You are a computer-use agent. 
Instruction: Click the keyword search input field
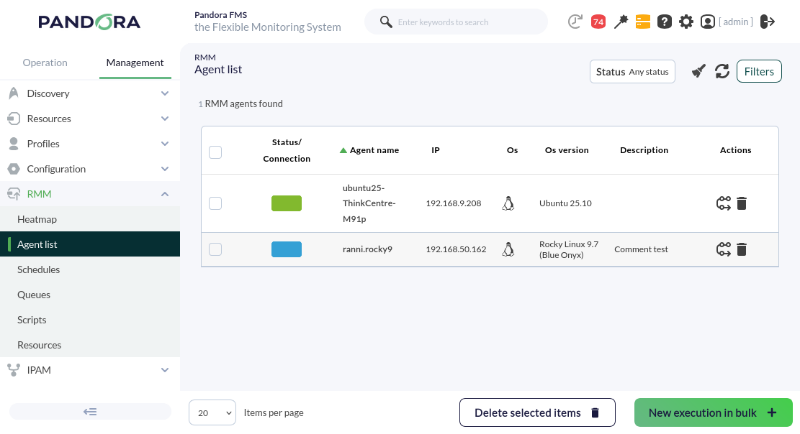pos(468,22)
